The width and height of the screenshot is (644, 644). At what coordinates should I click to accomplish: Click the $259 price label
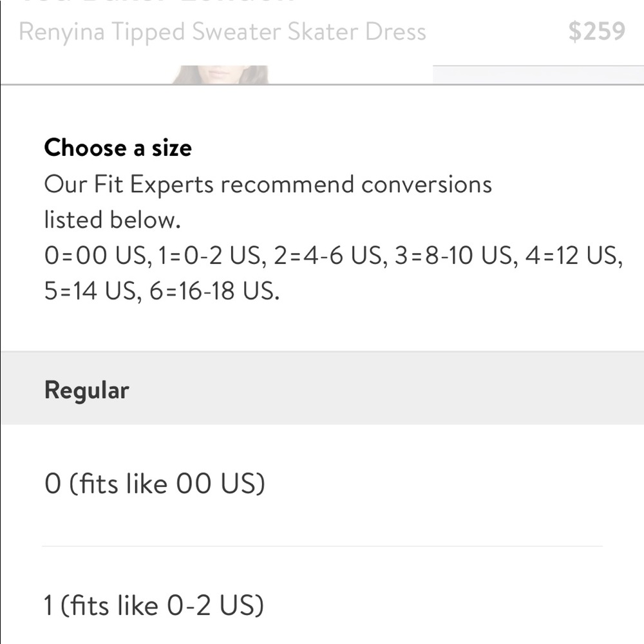tap(597, 31)
